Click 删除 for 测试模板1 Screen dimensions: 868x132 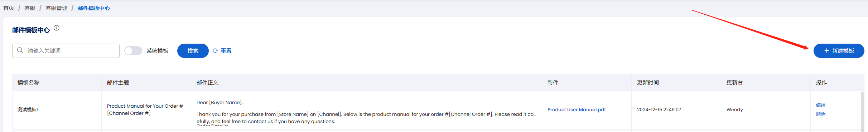[x=821, y=114]
